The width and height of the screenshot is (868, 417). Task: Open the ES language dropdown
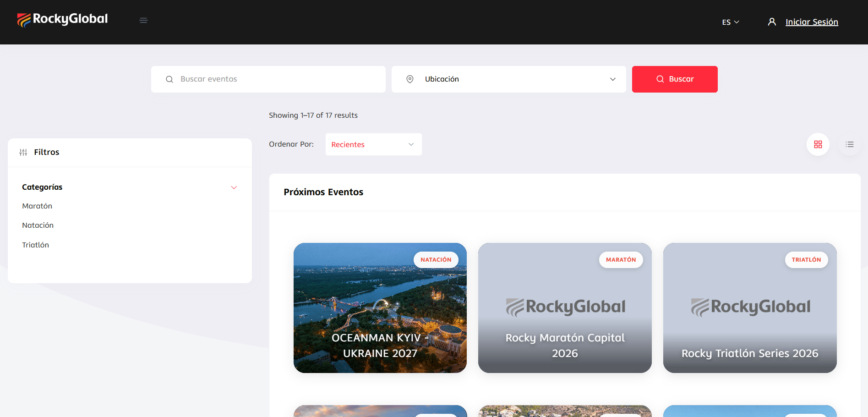[x=731, y=22]
